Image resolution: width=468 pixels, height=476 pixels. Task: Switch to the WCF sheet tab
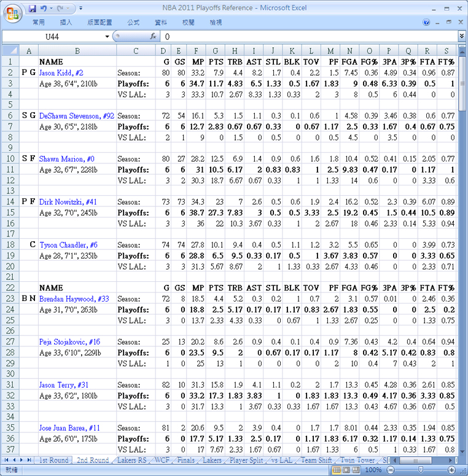tap(162, 460)
